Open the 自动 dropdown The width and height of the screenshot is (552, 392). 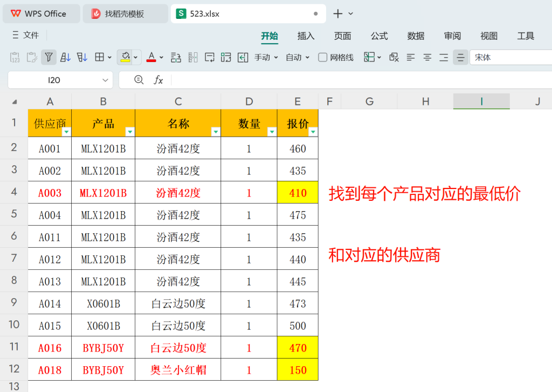[298, 57]
